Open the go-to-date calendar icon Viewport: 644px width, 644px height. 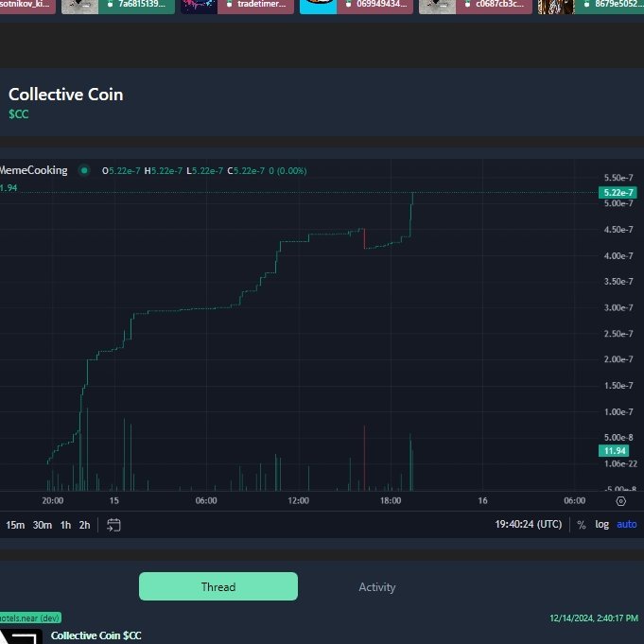(113, 525)
